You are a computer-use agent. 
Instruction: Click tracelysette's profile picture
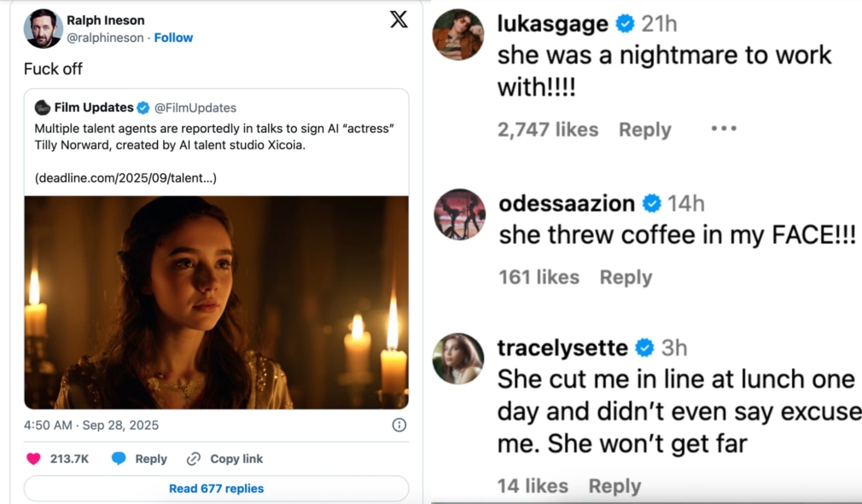(458, 358)
